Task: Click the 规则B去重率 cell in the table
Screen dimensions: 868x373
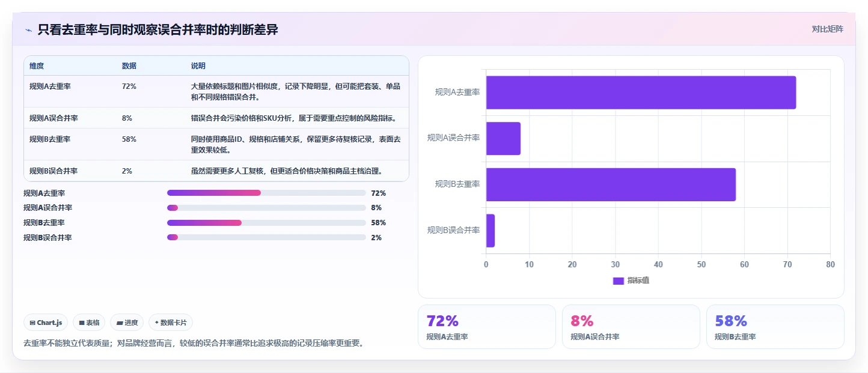Action: point(50,139)
